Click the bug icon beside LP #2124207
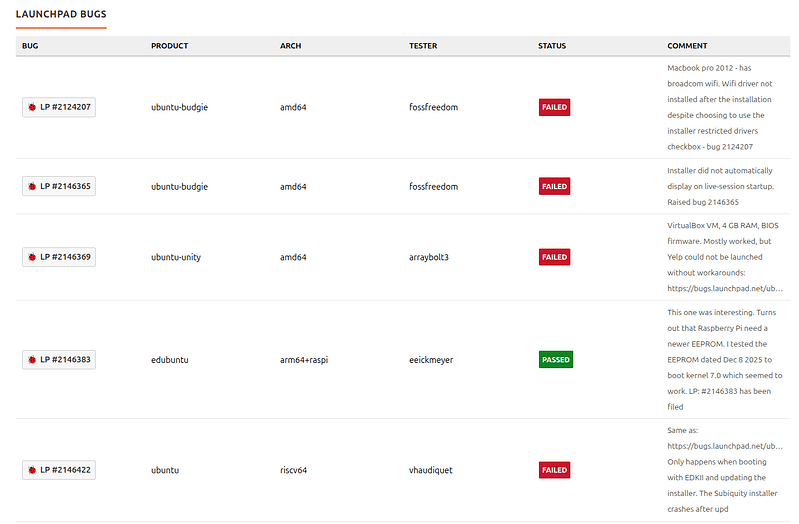Image resolution: width=799 pixels, height=524 pixels. click(32, 107)
